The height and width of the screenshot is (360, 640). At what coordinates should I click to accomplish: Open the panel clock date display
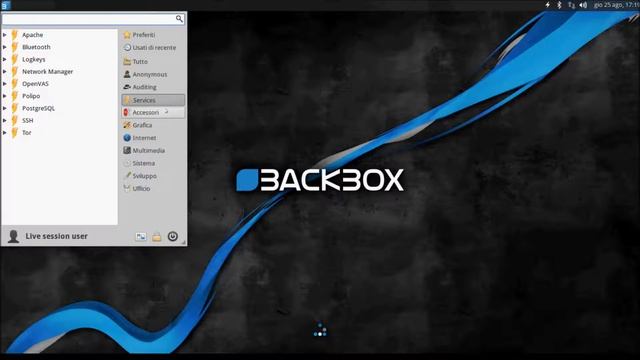tap(616, 5)
